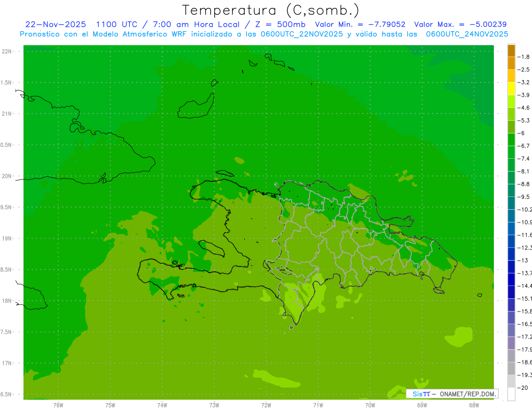Image resolution: width=532 pixels, height=411 pixels.
Task: Click "Valor Max. = -5.00239"
Action: tap(461, 24)
